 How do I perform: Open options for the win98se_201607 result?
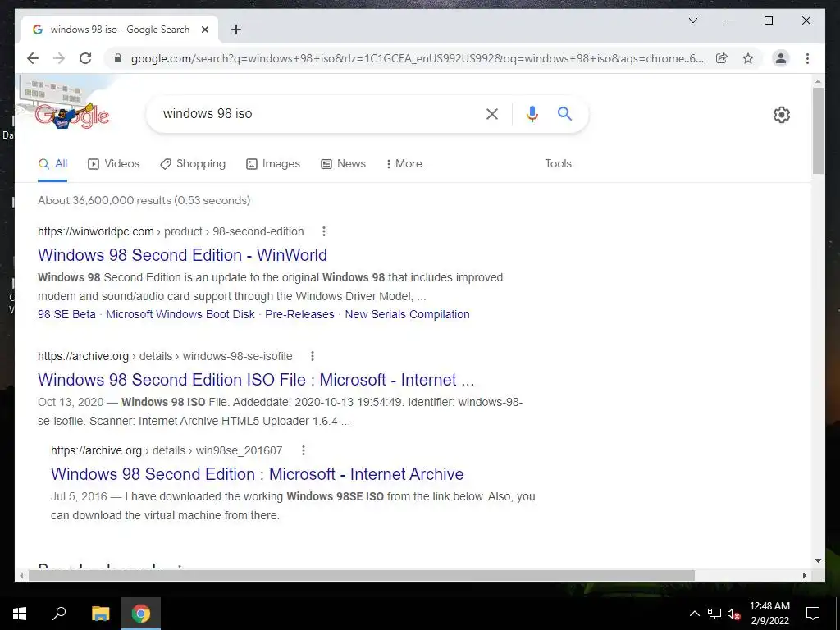coord(304,450)
